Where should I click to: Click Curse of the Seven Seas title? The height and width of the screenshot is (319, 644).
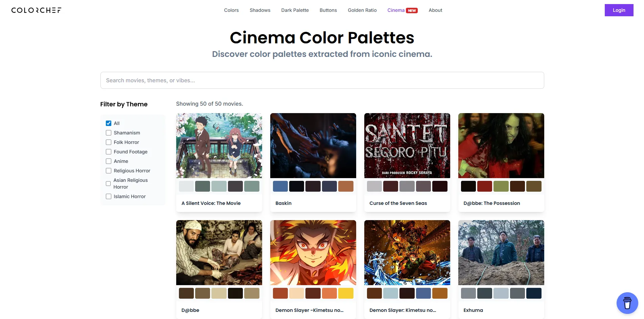point(398,203)
